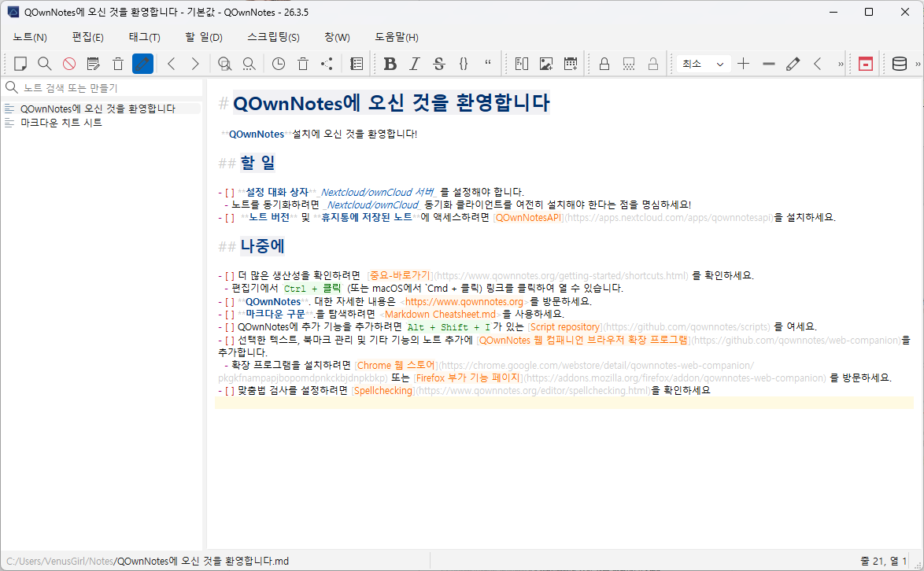924x571 pixels.
Task: Insert an image into the note
Action: pyautogui.click(x=546, y=64)
